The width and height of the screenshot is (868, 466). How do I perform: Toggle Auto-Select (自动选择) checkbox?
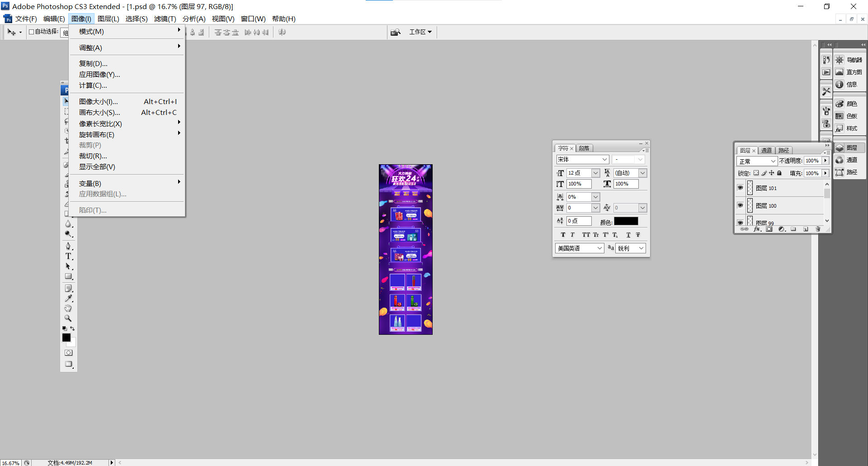pyautogui.click(x=32, y=32)
